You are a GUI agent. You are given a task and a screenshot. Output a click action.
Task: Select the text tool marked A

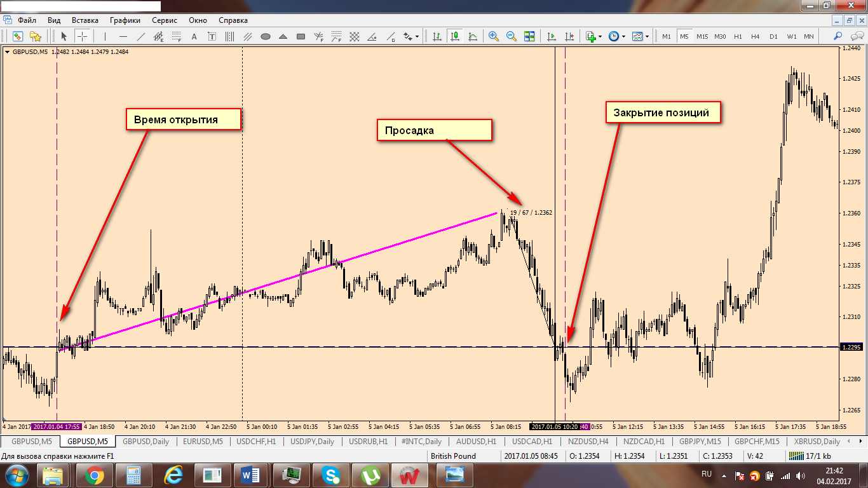click(194, 36)
